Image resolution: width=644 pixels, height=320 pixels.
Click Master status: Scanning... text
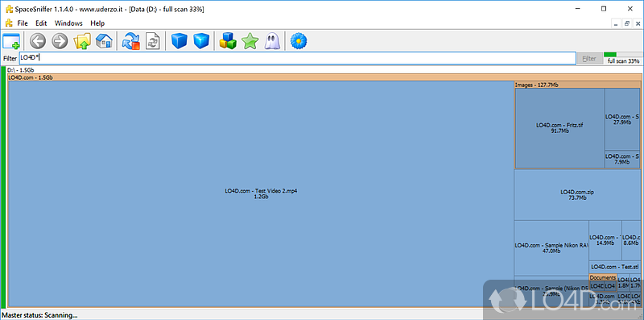pyautogui.click(x=39, y=315)
